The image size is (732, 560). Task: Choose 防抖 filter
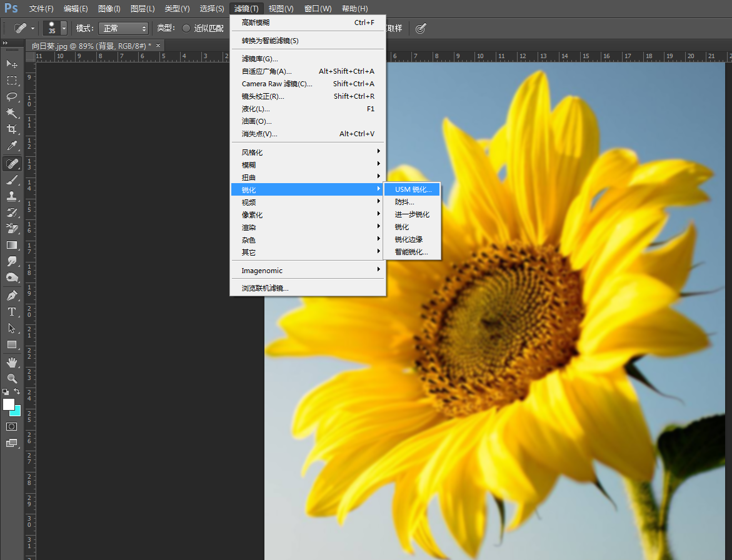(x=412, y=202)
